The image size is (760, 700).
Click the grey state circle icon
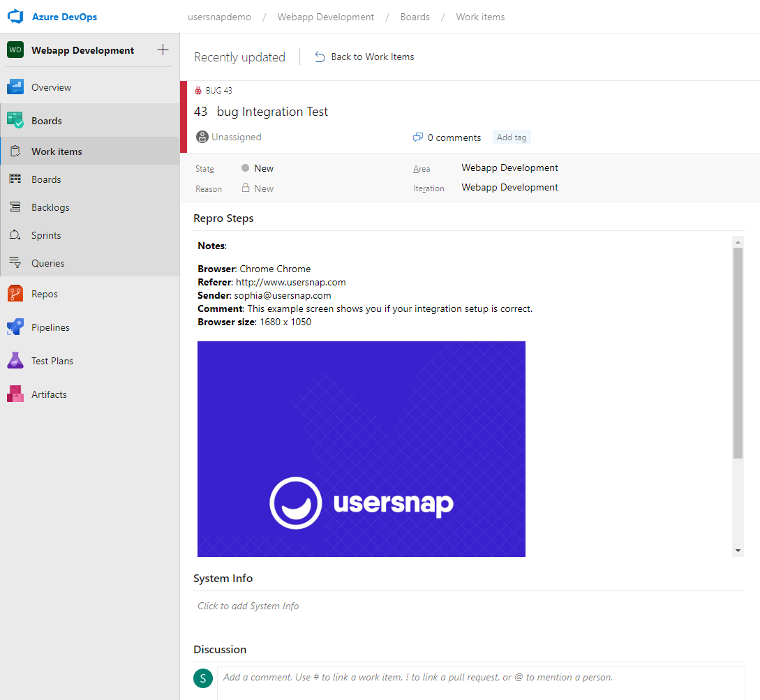click(245, 167)
